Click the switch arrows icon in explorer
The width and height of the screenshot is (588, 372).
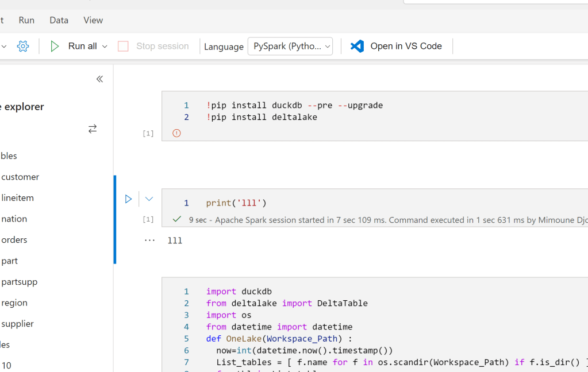[93, 129]
